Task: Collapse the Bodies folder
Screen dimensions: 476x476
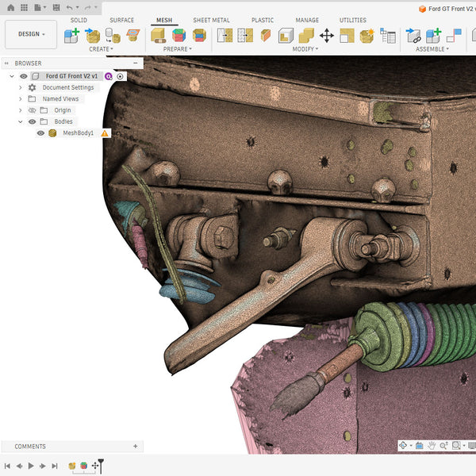Action: pyautogui.click(x=21, y=121)
